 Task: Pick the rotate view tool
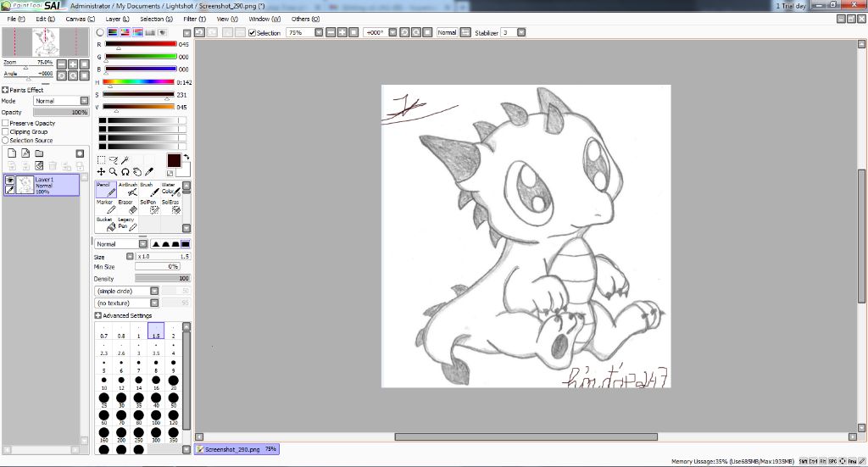(125, 172)
